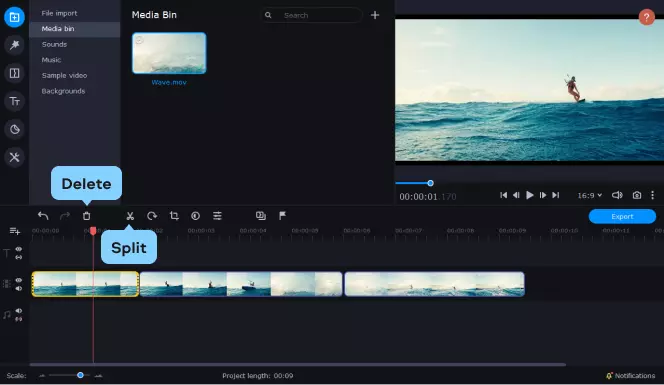Rotate the selected clip
The height and width of the screenshot is (385, 664).
click(x=152, y=216)
